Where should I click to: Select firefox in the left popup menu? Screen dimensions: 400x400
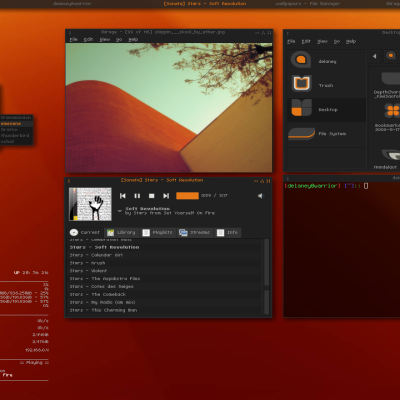(x=16, y=130)
